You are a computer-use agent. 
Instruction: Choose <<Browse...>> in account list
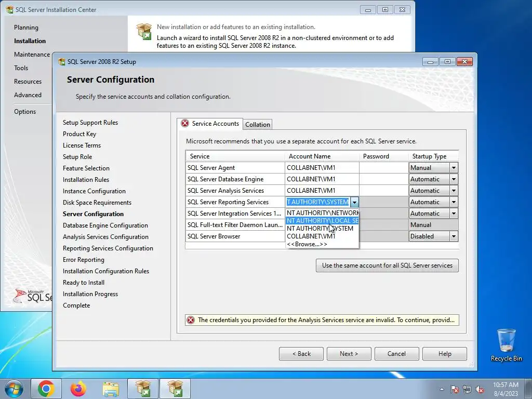click(322, 244)
